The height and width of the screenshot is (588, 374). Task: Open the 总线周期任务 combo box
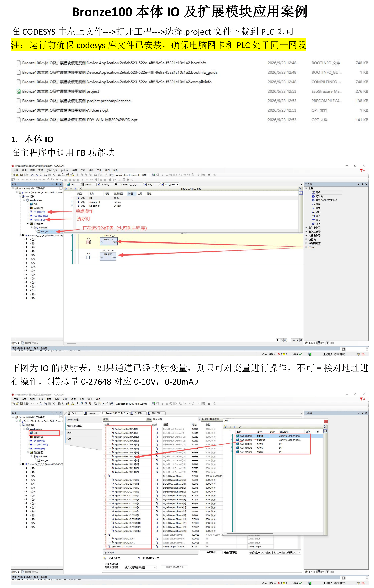point(140,567)
